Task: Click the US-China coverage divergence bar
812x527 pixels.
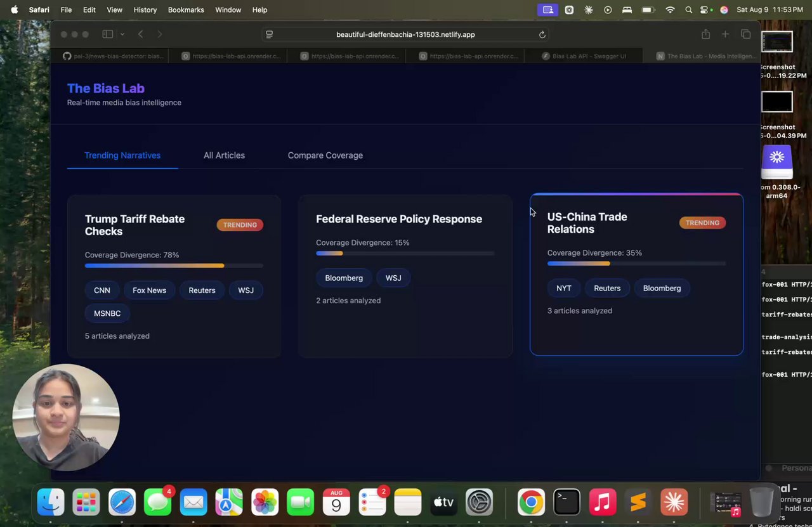Action: pos(636,263)
